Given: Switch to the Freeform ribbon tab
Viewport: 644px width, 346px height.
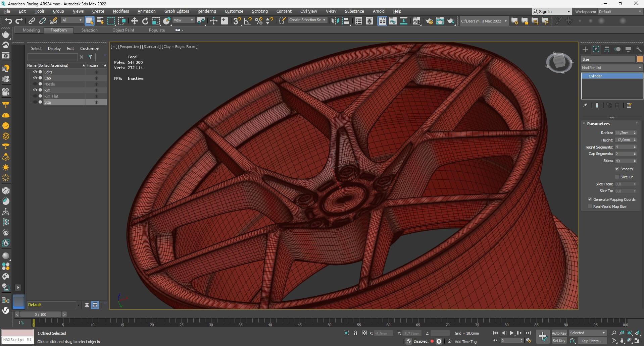Looking at the screenshot, I should click(x=59, y=30).
